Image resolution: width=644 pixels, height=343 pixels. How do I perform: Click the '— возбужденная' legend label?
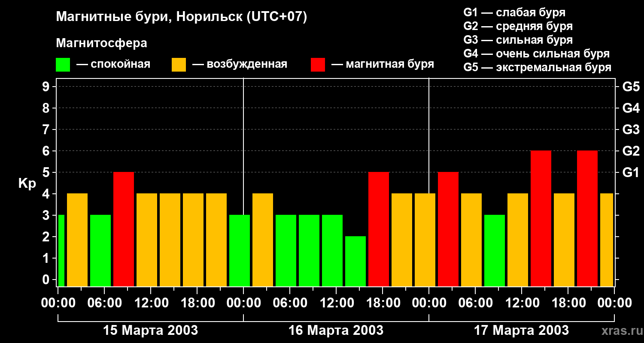coord(240,64)
